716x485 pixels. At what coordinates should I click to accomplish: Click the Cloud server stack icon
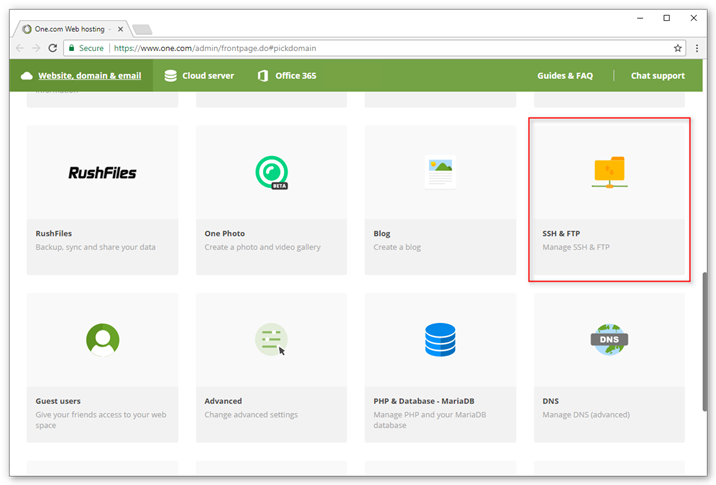pos(170,76)
